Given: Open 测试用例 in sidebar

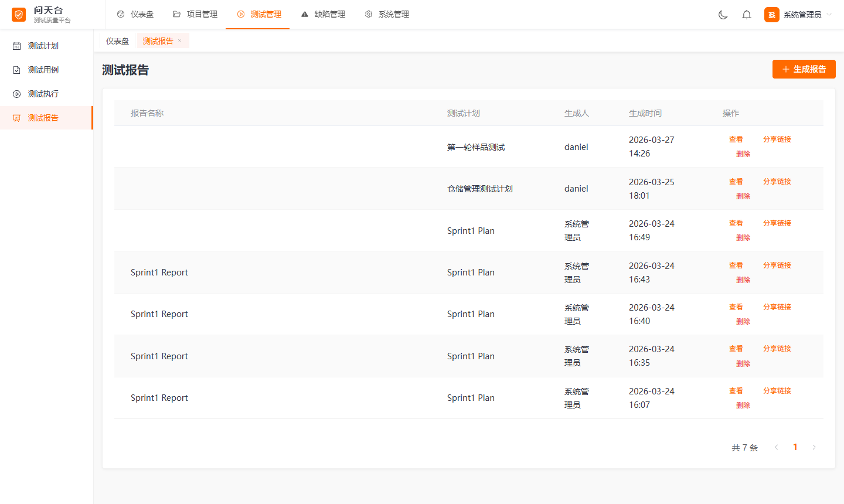Looking at the screenshot, I should click(x=46, y=70).
